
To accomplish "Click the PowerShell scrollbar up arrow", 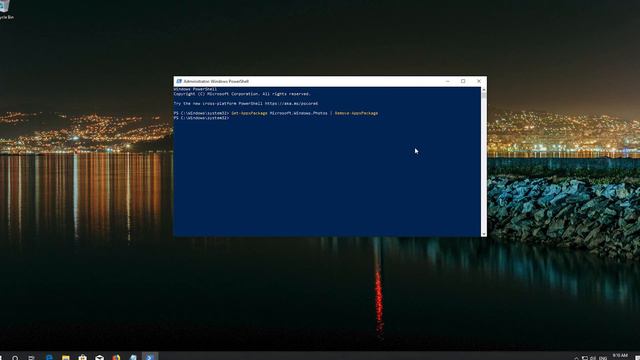I will (484, 89).
